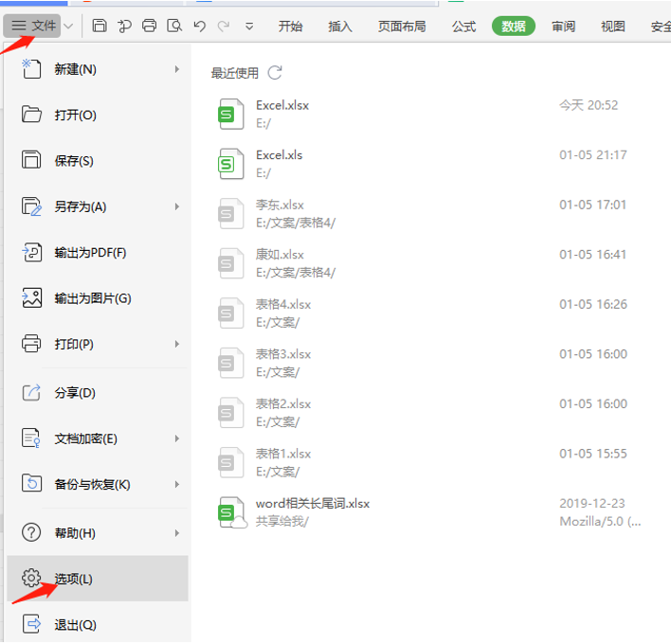Click the 新建(N) document icon
671x644 pixels.
(31, 69)
